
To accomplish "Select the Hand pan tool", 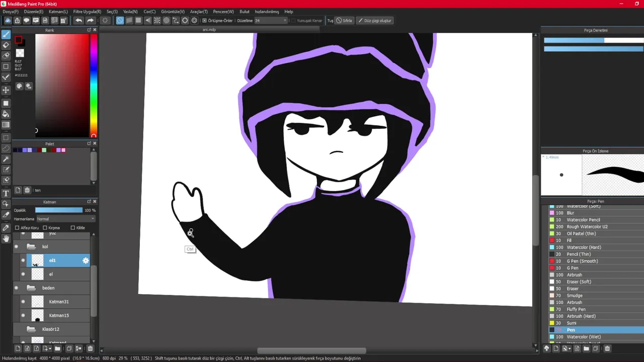I will tap(6, 238).
